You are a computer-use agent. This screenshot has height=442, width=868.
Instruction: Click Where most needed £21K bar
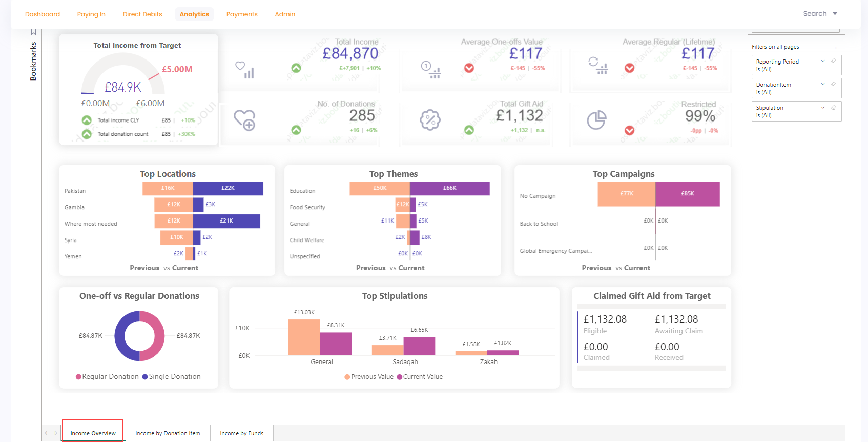[226, 221]
